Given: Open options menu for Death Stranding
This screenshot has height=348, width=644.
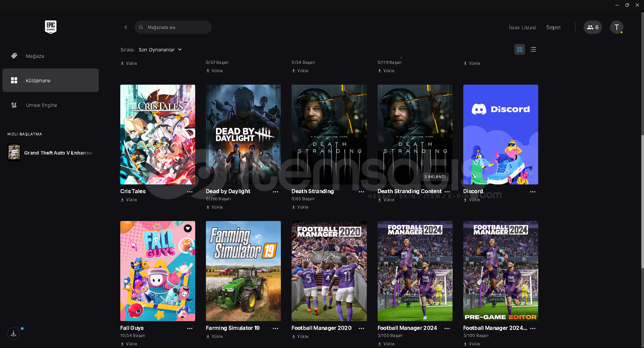Looking at the screenshot, I should [361, 191].
